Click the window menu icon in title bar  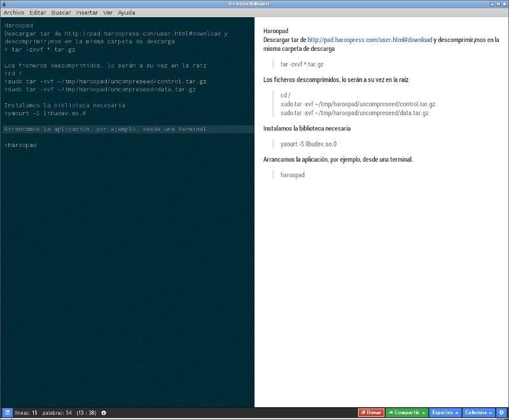(4, 4)
